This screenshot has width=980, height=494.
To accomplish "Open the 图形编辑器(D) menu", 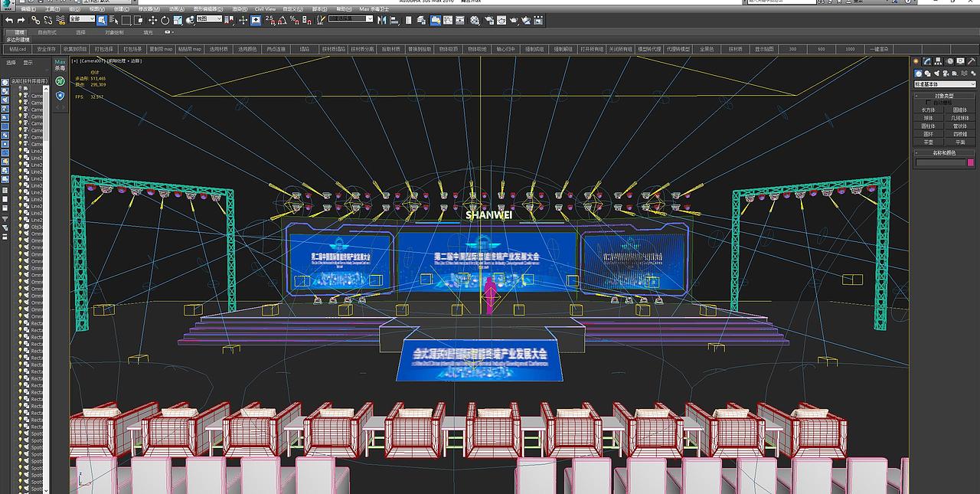I will (207, 8).
